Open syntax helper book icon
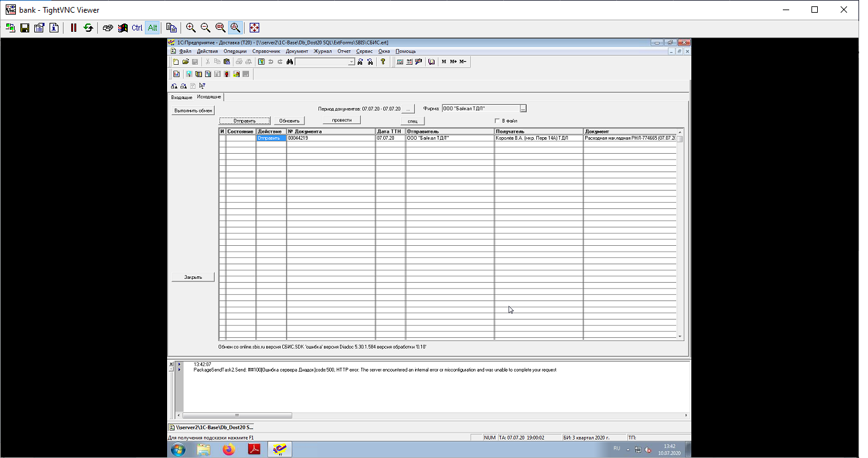The height and width of the screenshot is (458, 868). pyautogui.click(x=431, y=62)
